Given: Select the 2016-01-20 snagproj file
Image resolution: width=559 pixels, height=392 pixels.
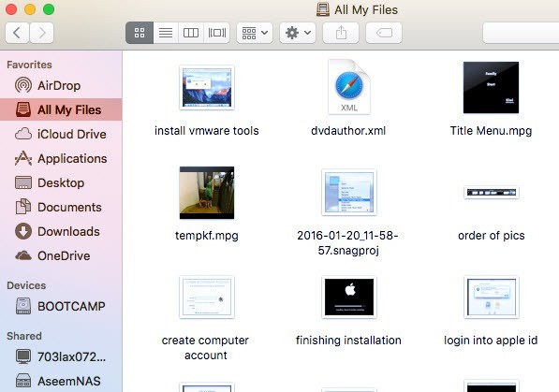Looking at the screenshot, I should 349,193.
